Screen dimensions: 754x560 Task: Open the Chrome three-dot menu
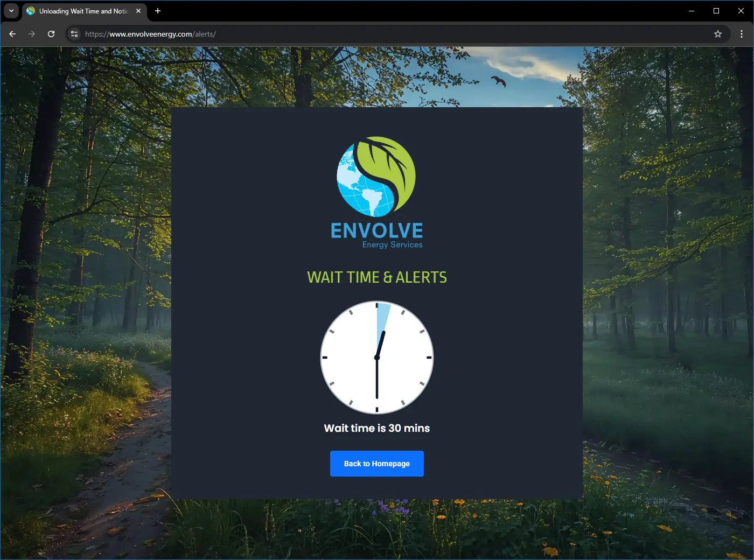point(742,34)
